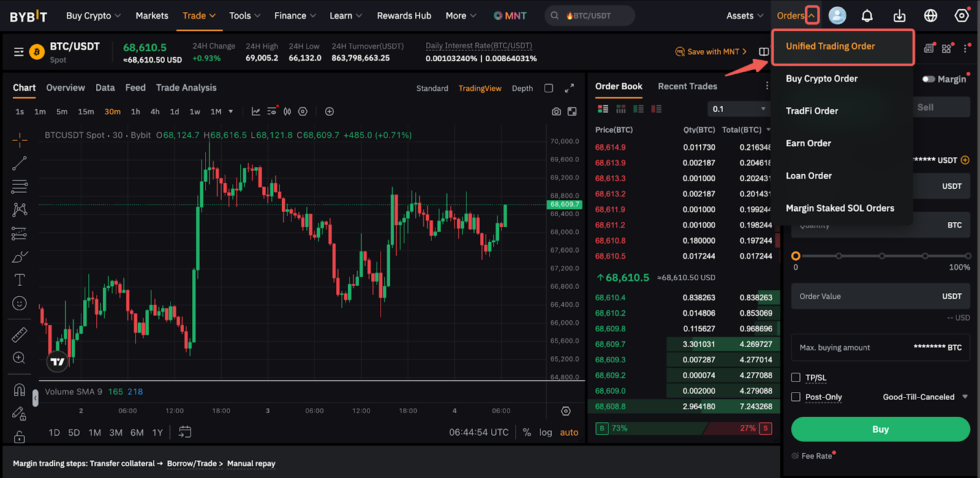Toggle the Margin switch
Image resolution: width=980 pixels, height=478 pixels.
point(929,79)
